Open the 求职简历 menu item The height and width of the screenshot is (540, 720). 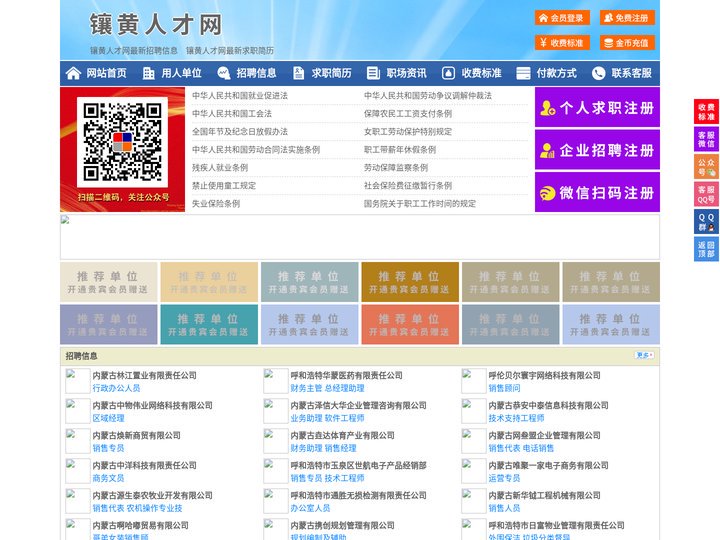pos(332,73)
